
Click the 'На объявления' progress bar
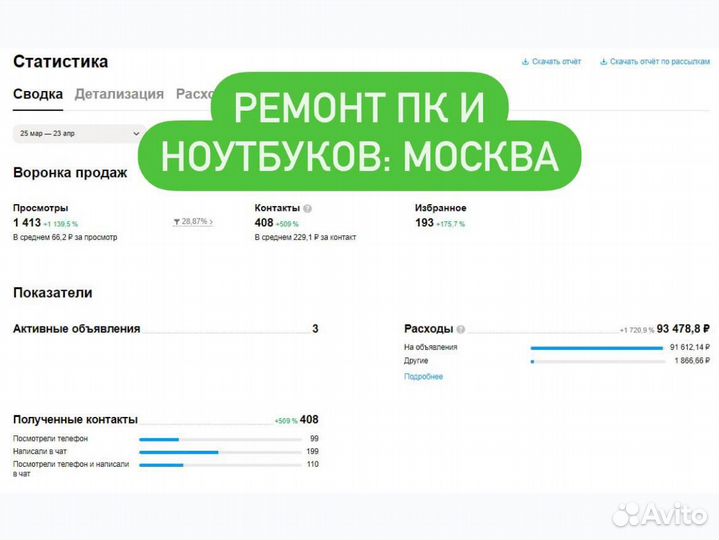coord(597,348)
